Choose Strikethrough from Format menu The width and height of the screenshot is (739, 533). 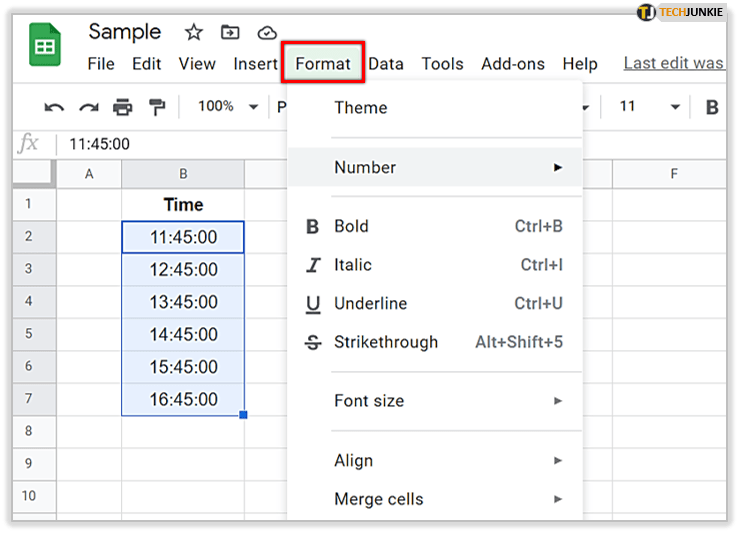tap(434, 342)
